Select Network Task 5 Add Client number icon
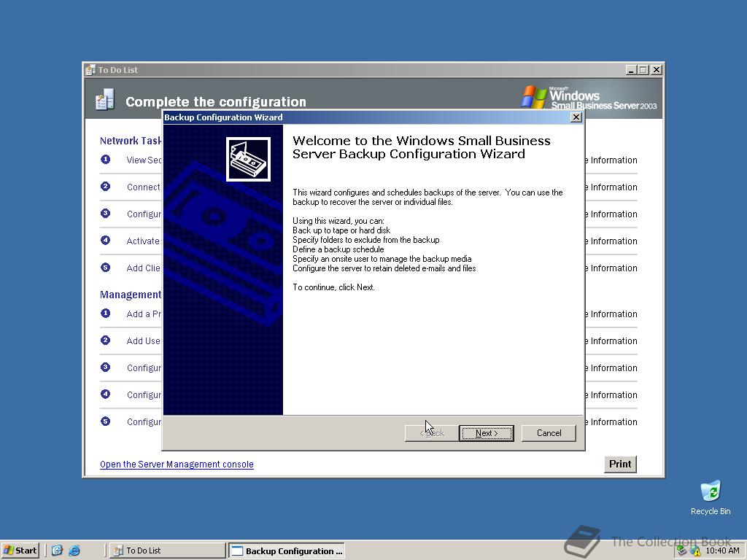Screen dimensions: 747x560 click(x=105, y=268)
